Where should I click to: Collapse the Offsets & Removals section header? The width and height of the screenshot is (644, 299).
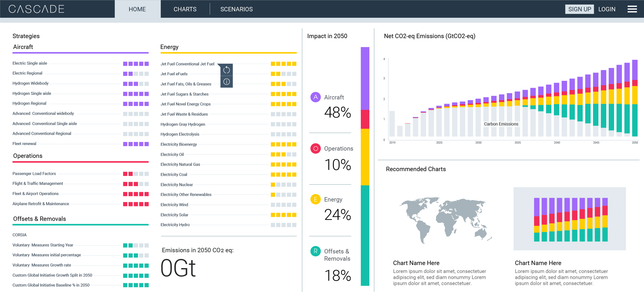point(39,219)
